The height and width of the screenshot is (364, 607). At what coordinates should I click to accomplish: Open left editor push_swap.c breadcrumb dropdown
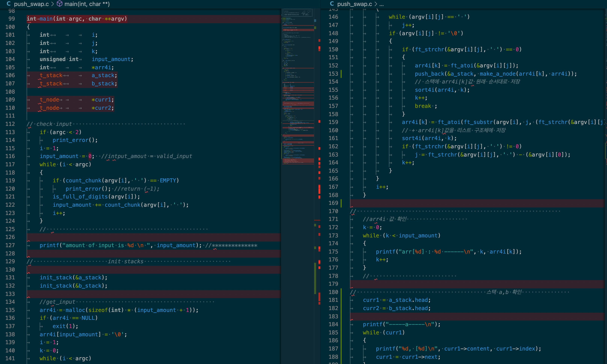point(31,4)
